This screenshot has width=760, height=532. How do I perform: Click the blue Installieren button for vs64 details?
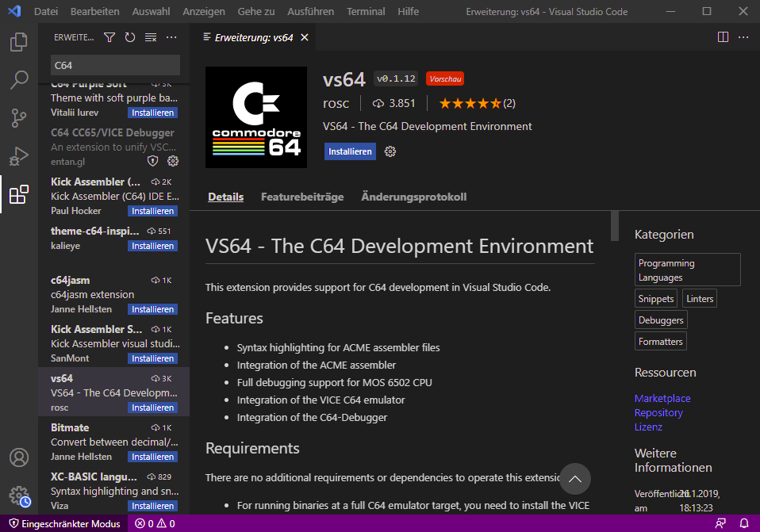coord(350,151)
